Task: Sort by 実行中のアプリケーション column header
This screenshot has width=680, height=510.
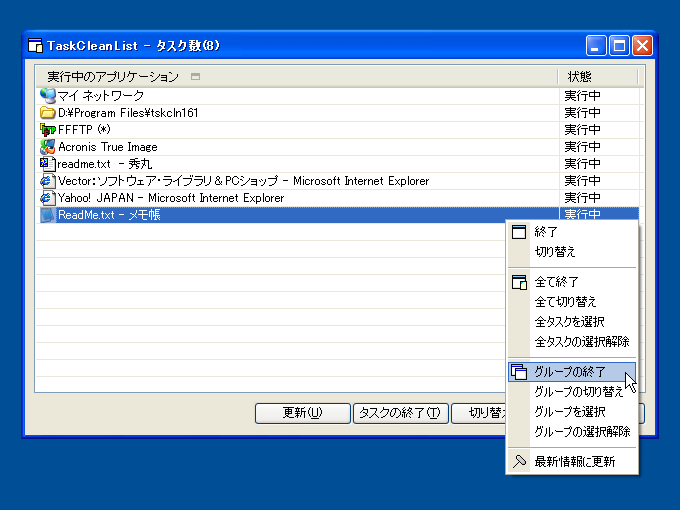Action: coord(297,77)
